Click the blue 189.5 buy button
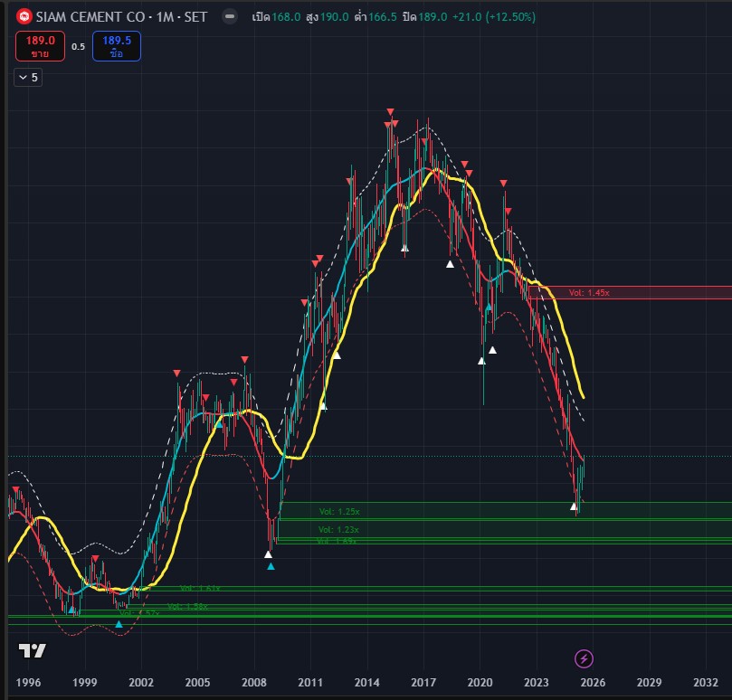Viewport: 732px width, 700px height. (x=116, y=46)
